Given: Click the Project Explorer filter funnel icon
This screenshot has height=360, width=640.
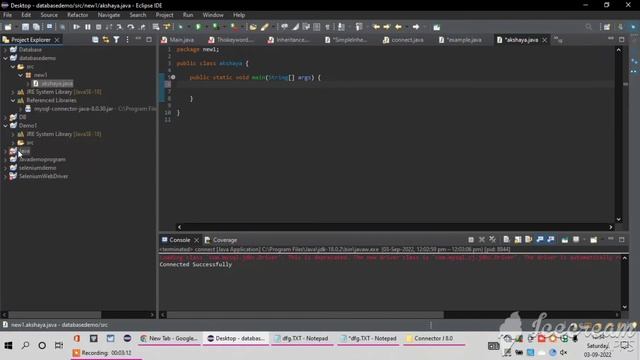Looking at the screenshot, I should coord(116,40).
